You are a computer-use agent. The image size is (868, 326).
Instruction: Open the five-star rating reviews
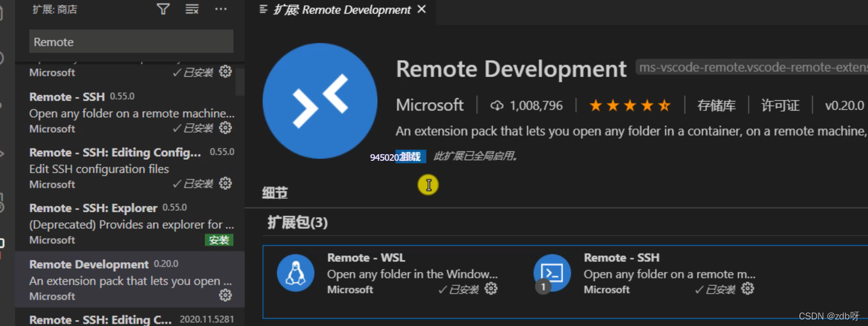click(x=630, y=106)
